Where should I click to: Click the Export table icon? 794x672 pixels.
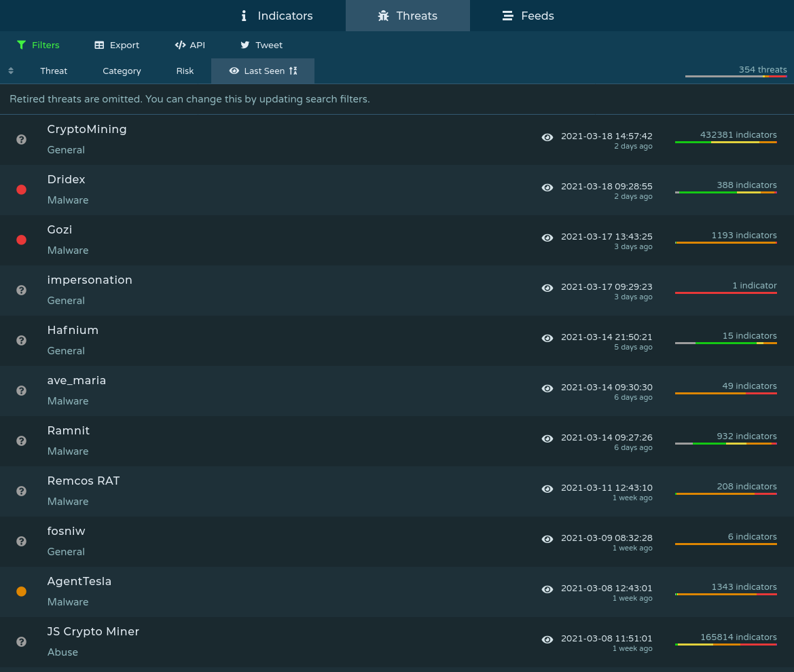click(99, 45)
